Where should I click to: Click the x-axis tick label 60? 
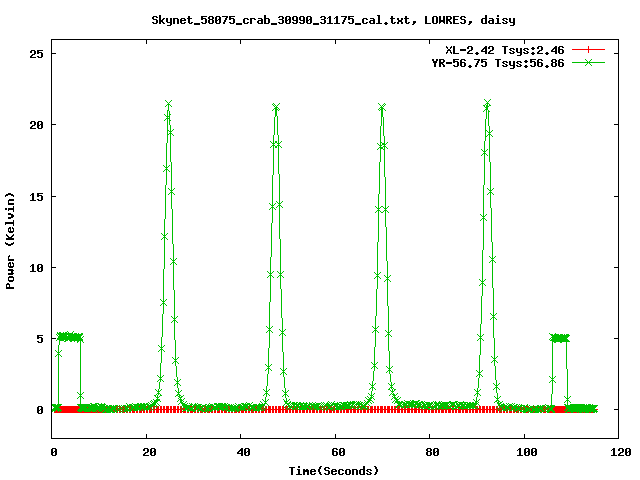[338, 452]
